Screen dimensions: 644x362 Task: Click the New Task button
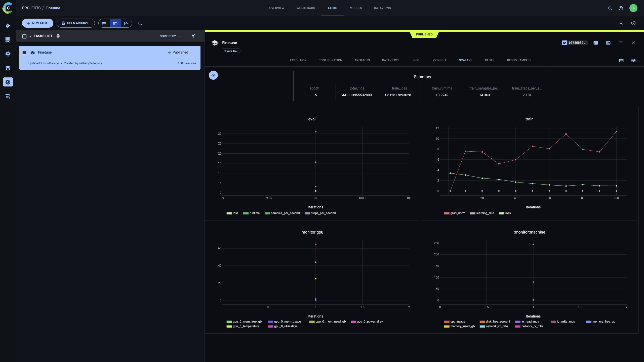point(37,23)
